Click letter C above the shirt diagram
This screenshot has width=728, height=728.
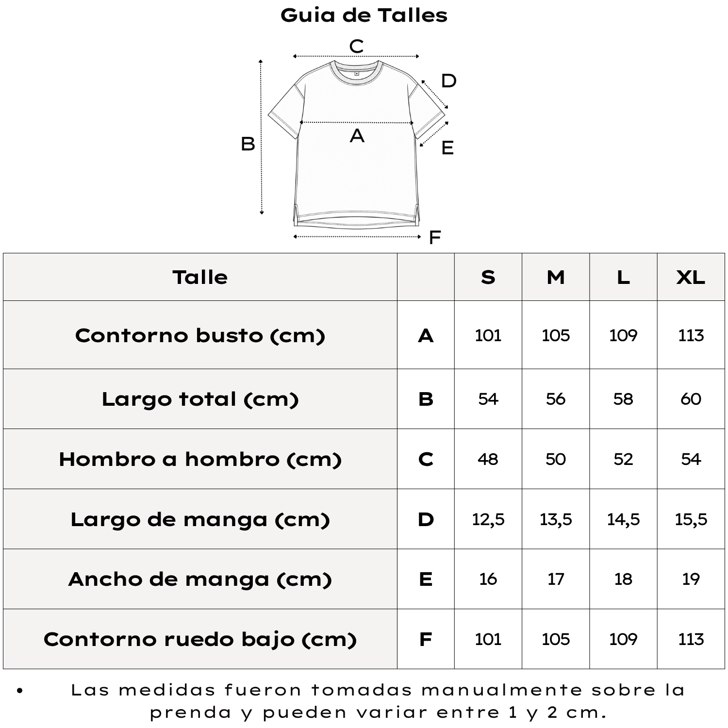357,47
